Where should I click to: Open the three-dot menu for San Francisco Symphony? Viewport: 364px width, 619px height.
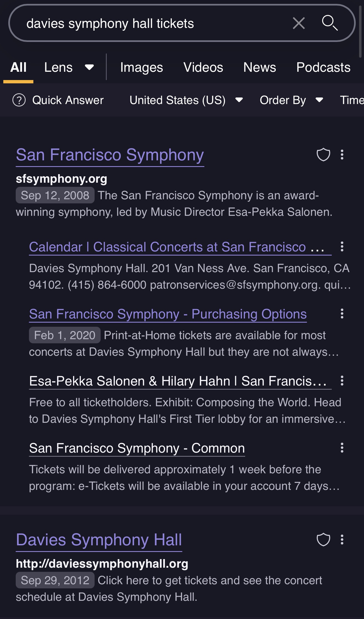click(342, 155)
